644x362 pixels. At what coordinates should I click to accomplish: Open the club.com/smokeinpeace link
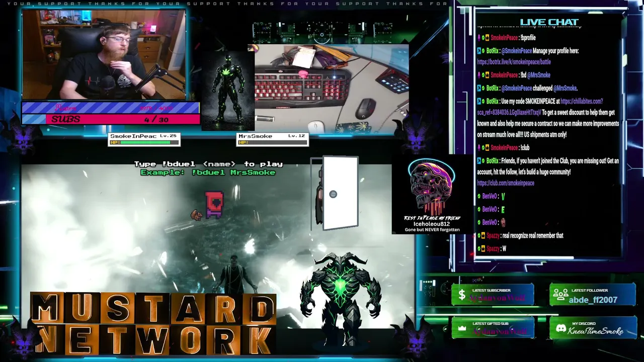point(506,183)
